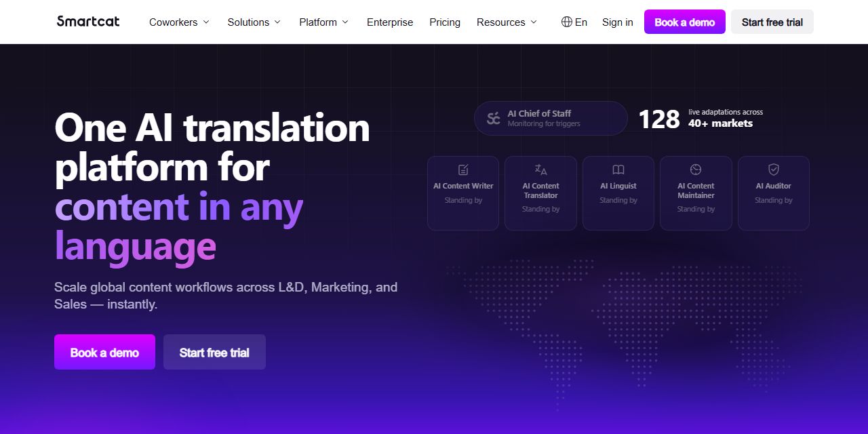Open the Coworkers menu

180,22
